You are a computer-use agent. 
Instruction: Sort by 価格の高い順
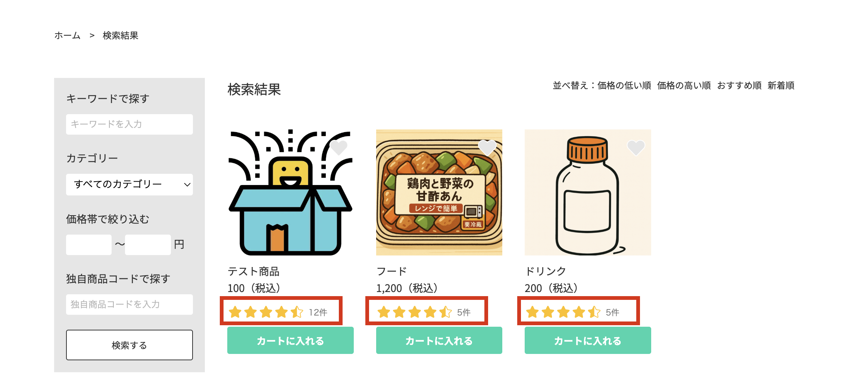coord(684,86)
